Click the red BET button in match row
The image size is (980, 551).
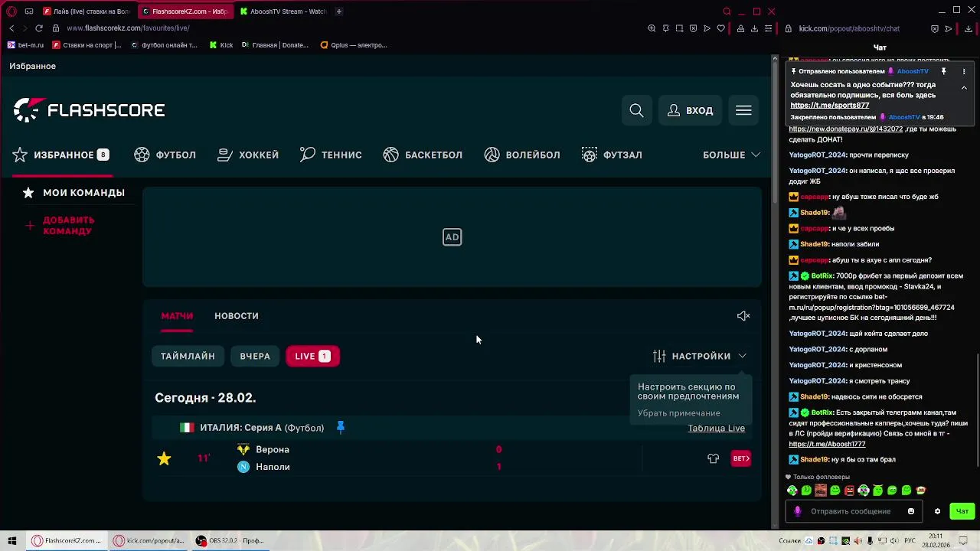pyautogui.click(x=741, y=458)
